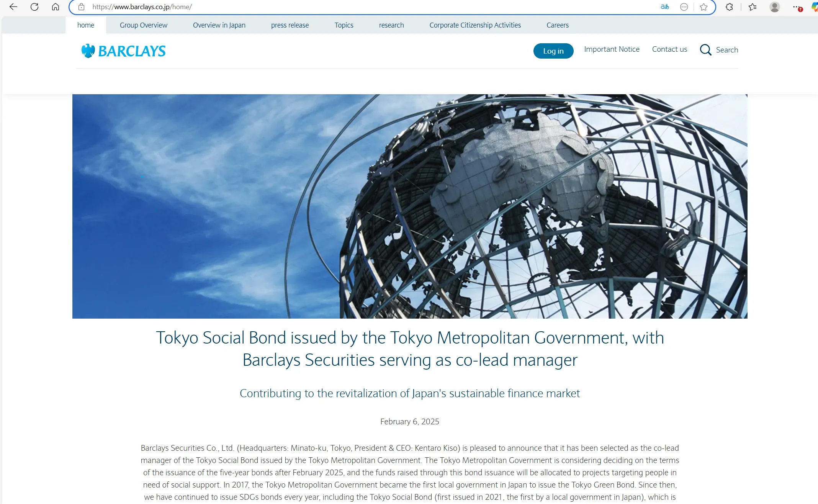Click the paragraph starting Barclays Securities Co., Ltd.
Viewport: 818px width, 504px height.
[410, 472]
